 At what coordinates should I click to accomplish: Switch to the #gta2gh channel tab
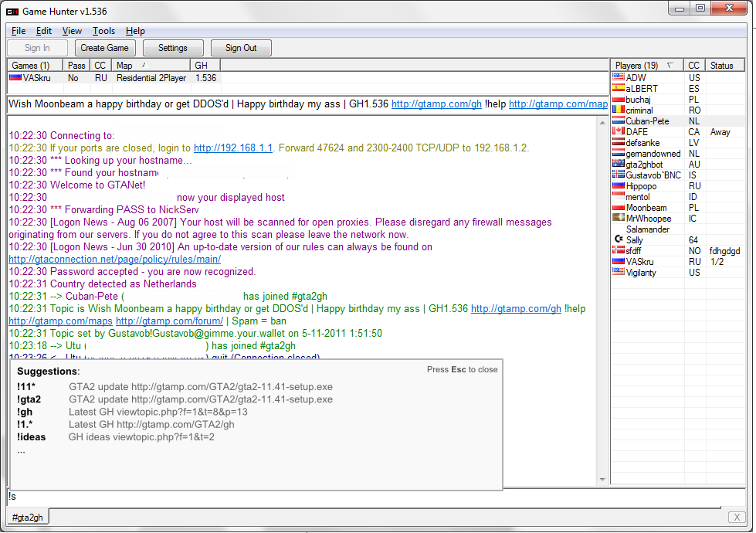point(28,518)
